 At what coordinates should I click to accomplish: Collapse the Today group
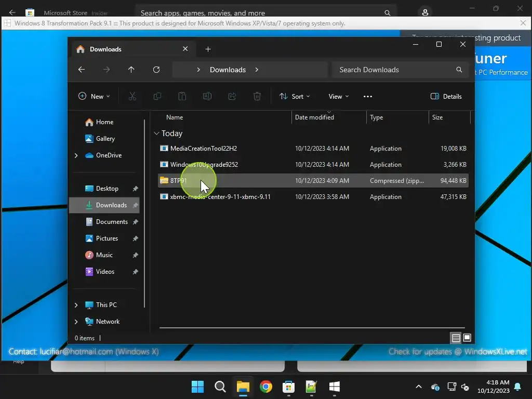156,134
